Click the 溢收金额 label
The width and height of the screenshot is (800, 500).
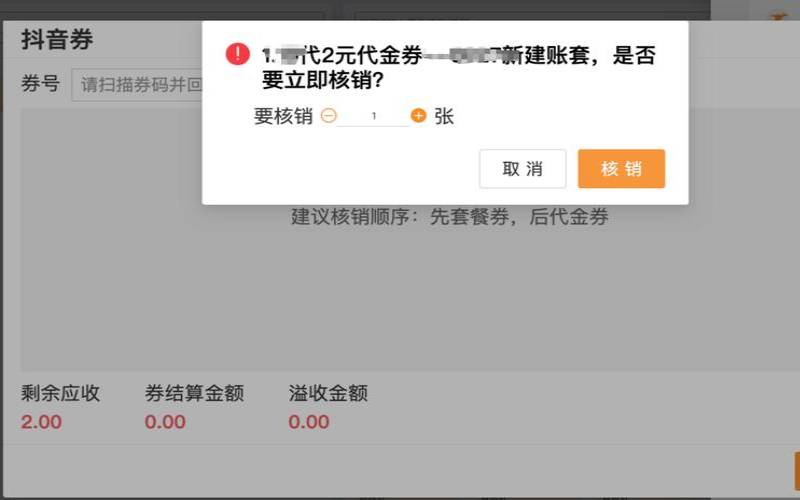(328, 393)
